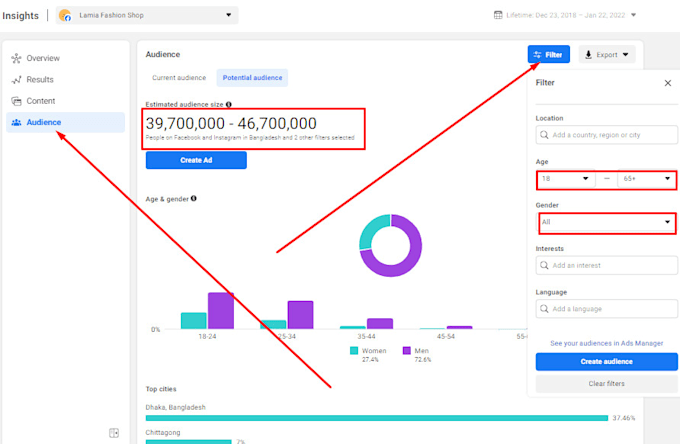Click the Filter button
The width and height of the screenshot is (680, 444).
[549, 55]
